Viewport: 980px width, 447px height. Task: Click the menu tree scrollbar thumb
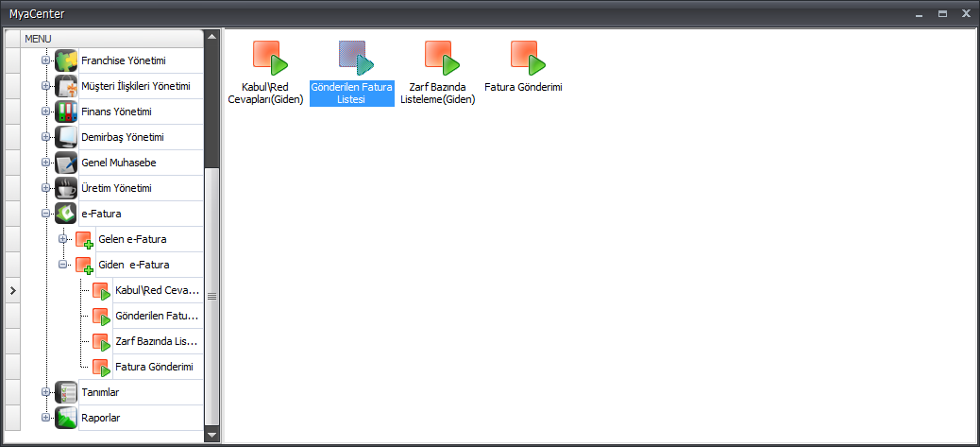(x=211, y=297)
